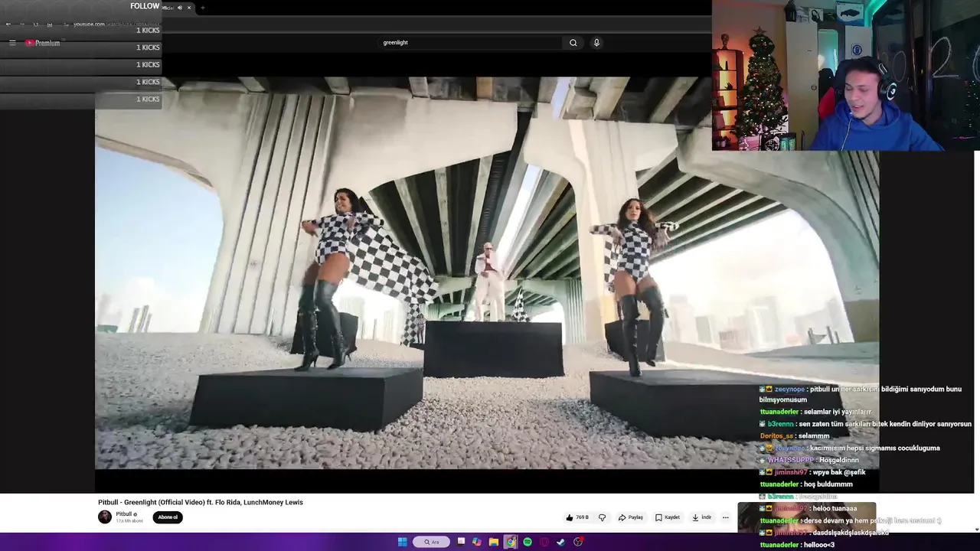Click the page scrollbar down arrow
The width and height of the screenshot is (980, 551).
pos(976,530)
